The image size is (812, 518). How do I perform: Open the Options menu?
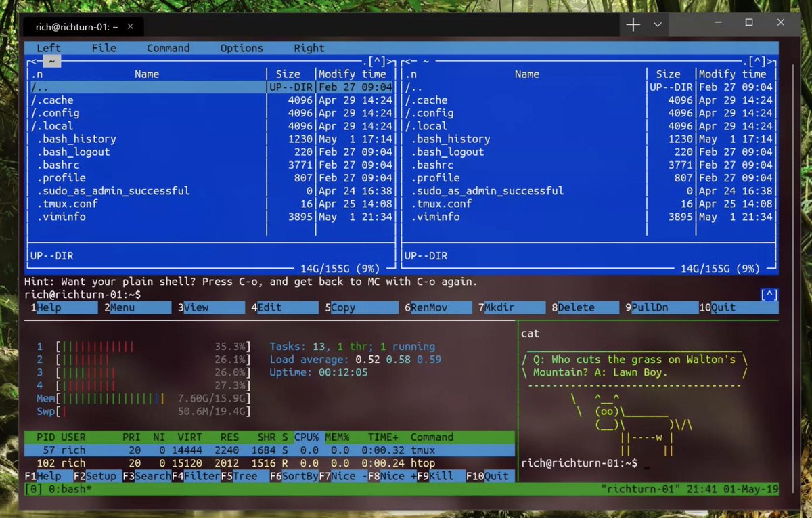pos(242,48)
